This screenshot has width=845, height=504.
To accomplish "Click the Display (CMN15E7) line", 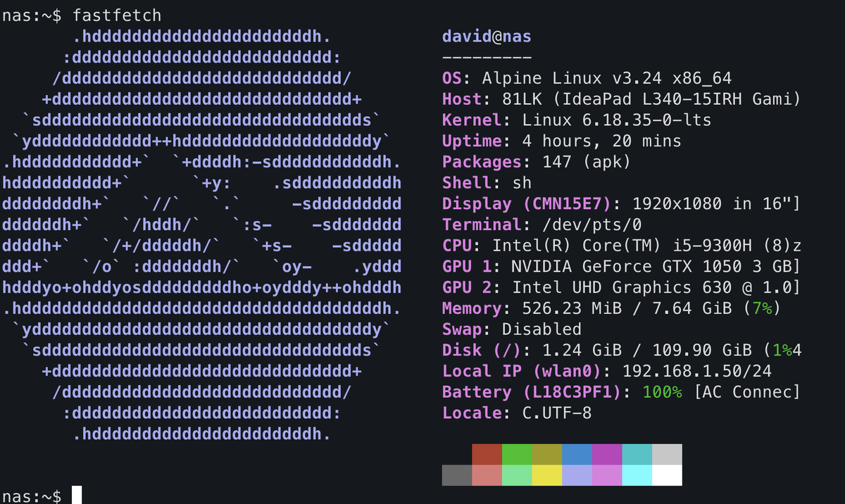I will pyautogui.click(x=622, y=204).
